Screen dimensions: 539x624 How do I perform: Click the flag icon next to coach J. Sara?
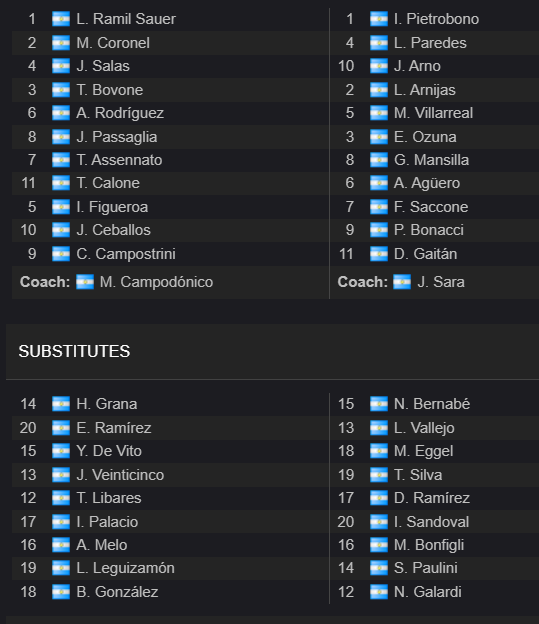(402, 282)
